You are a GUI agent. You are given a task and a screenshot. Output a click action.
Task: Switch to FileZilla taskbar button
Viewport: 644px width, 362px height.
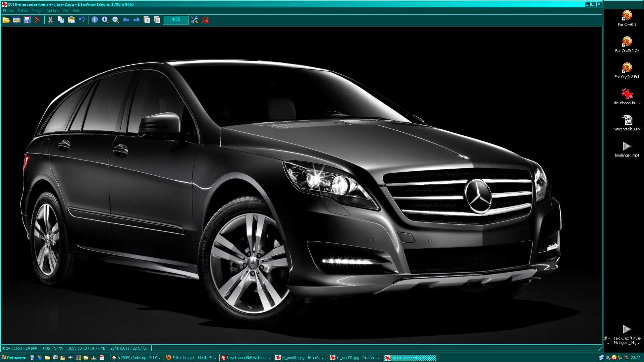tap(246, 358)
